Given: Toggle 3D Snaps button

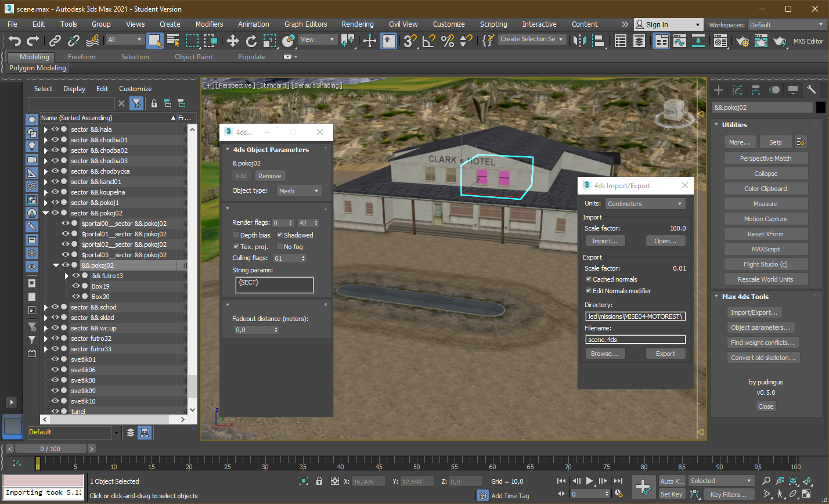Looking at the screenshot, I should tap(410, 41).
